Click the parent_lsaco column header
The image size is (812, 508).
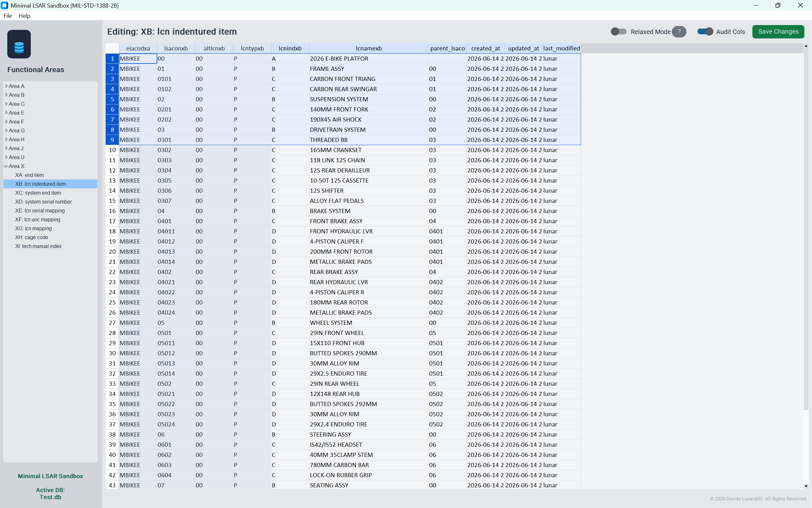pyautogui.click(x=447, y=48)
